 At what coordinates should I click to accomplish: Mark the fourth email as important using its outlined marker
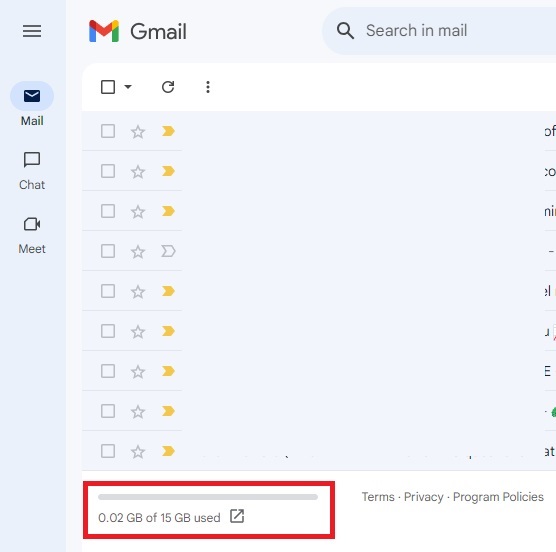click(x=168, y=251)
